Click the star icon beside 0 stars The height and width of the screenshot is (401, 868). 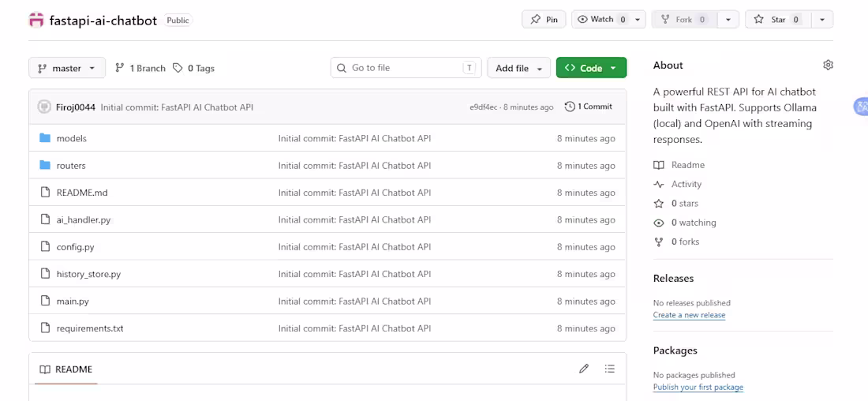tap(658, 204)
